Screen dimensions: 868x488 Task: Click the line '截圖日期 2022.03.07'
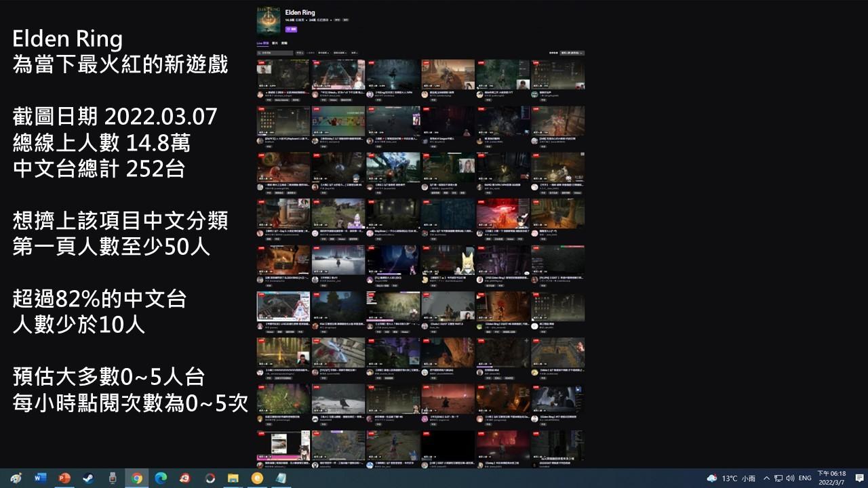pos(115,117)
